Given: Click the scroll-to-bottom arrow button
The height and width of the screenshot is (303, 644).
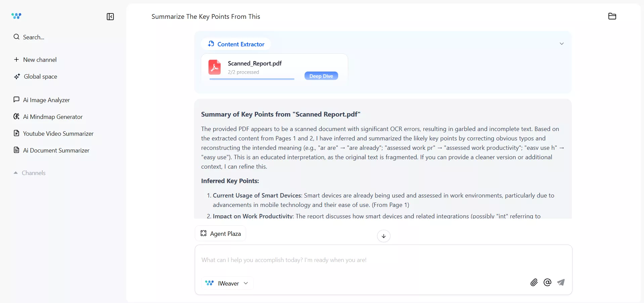Looking at the screenshot, I should click(x=383, y=236).
